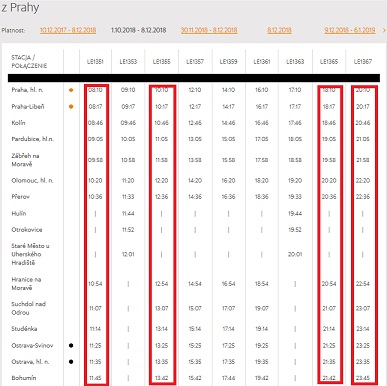The width and height of the screenshot is (387, 386).
Task: Select 12:01 Staré Město time of LE1353
Action: [128, 254]
